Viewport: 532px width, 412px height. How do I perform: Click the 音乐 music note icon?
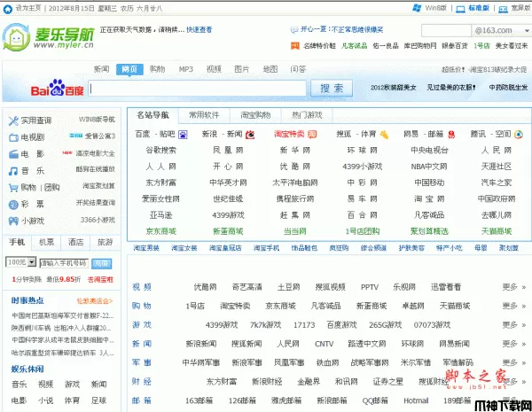click(x=13, y=171)
